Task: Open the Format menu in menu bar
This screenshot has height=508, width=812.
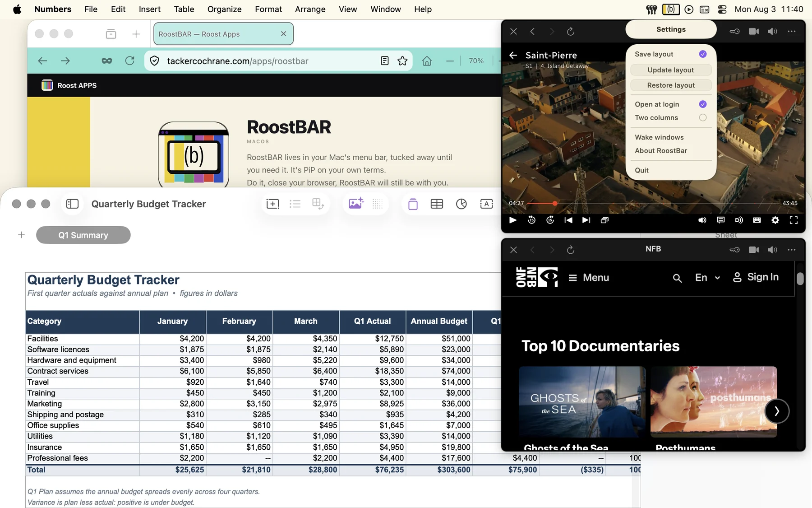Action: point(268,9)
